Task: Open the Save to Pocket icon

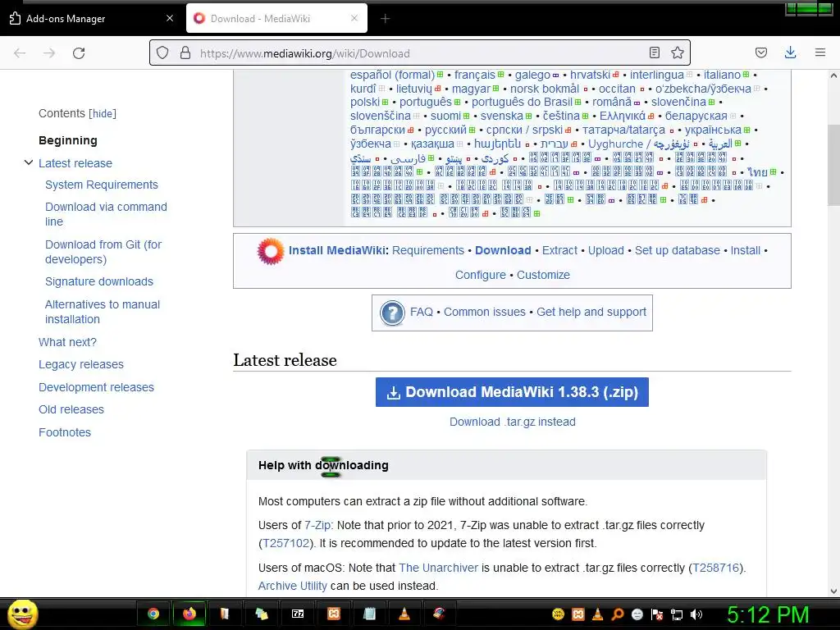Action: coord(760,52)
